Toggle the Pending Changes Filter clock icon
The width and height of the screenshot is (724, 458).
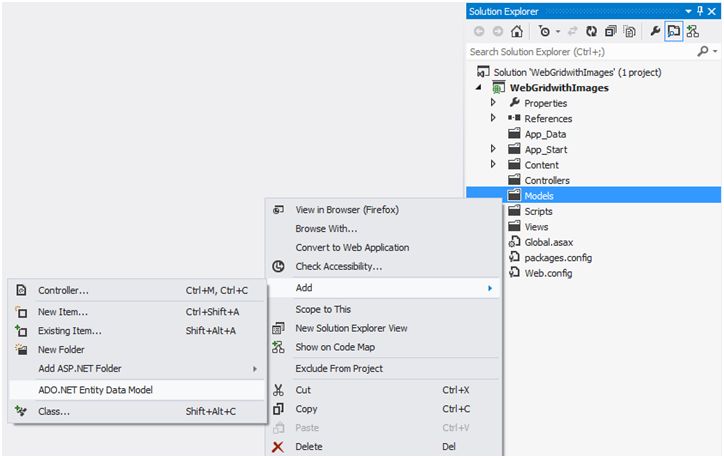(x=544, y=31)
